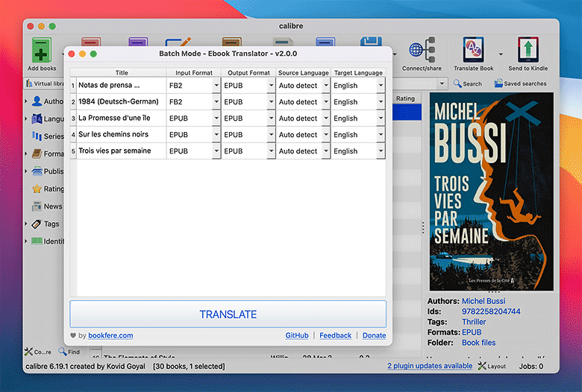The width and height of the screenshot is (582, 392).
Task: Click the Configure button below tag browser
Action: click(x=38, y=352)
